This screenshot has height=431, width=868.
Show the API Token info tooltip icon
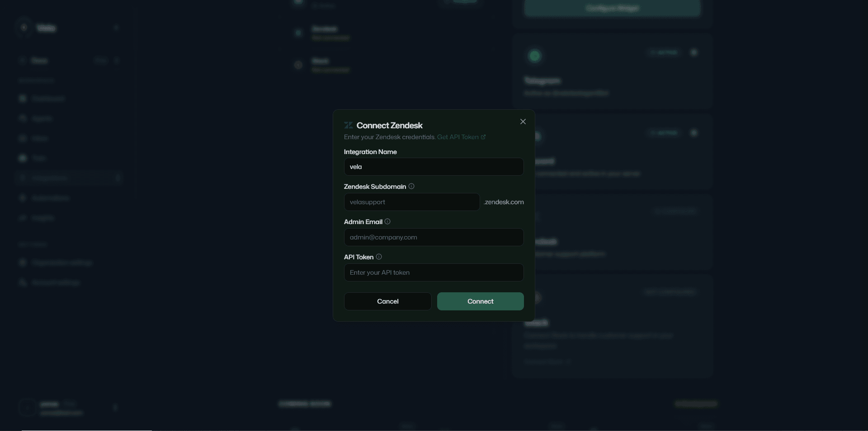coord(379,257)
